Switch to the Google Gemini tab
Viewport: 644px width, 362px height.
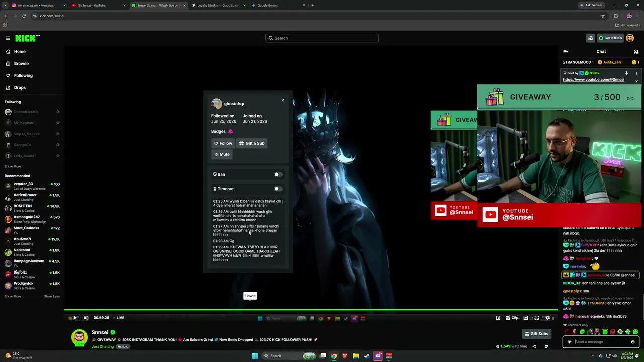click(x=278, y=5)
